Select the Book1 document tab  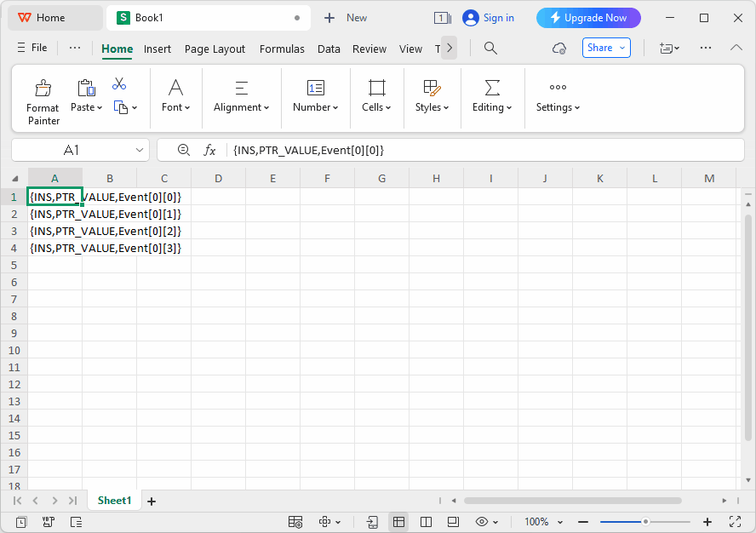click(209, 18)
